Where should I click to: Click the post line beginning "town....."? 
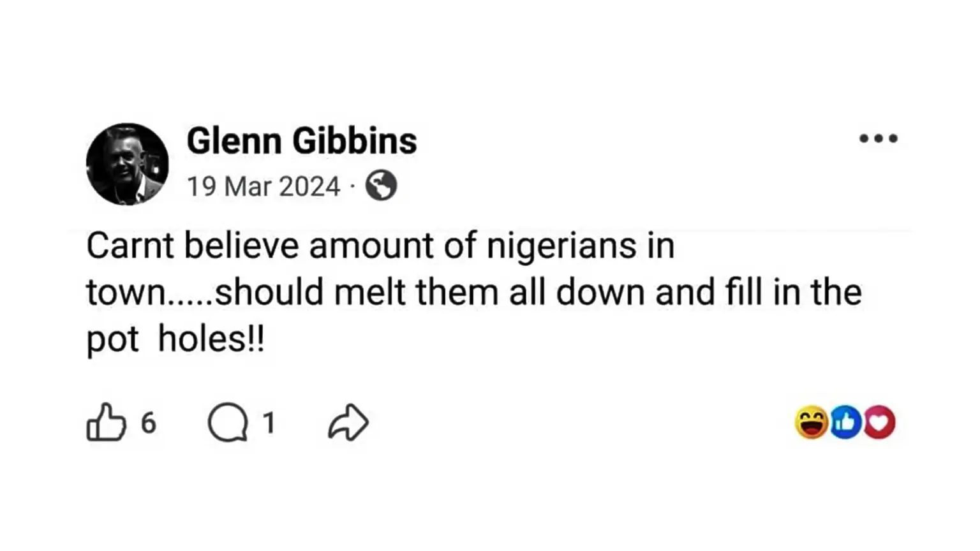474,292
